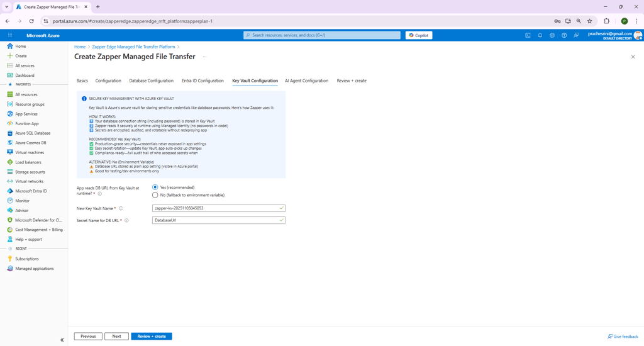Open the browser extensions puzzle icon

click(607, 21)
